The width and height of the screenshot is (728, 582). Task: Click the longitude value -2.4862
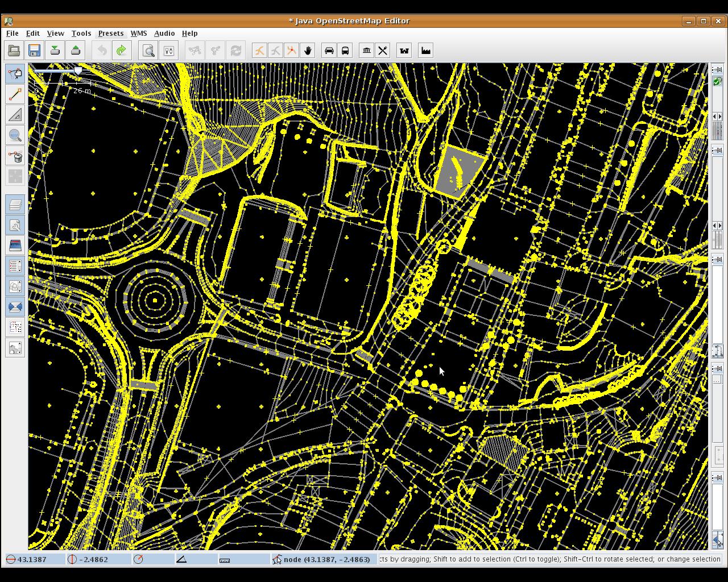(94, 559)
